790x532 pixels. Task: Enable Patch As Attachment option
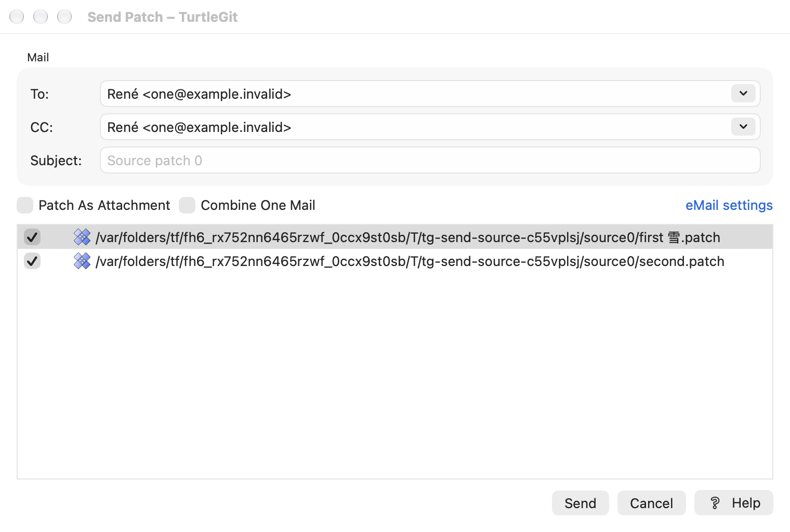(25, 205)
